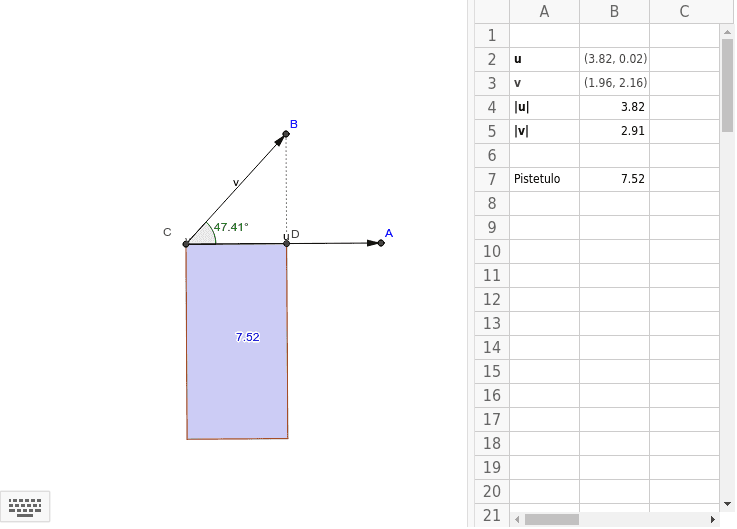
Task: Select row 6 header
Action: (x=492, y=155)
